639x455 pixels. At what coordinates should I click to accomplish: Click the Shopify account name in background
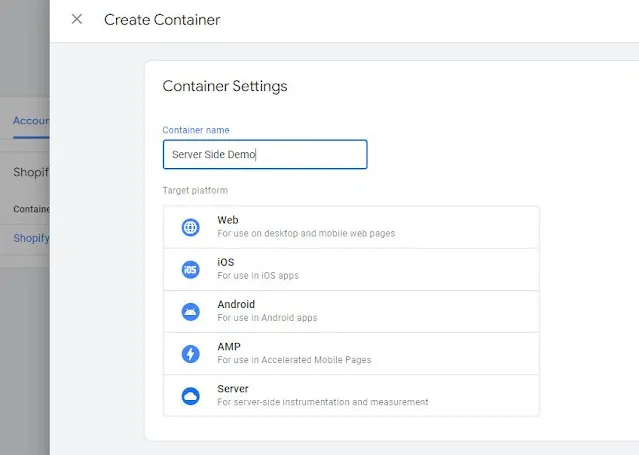click(31, 172)
